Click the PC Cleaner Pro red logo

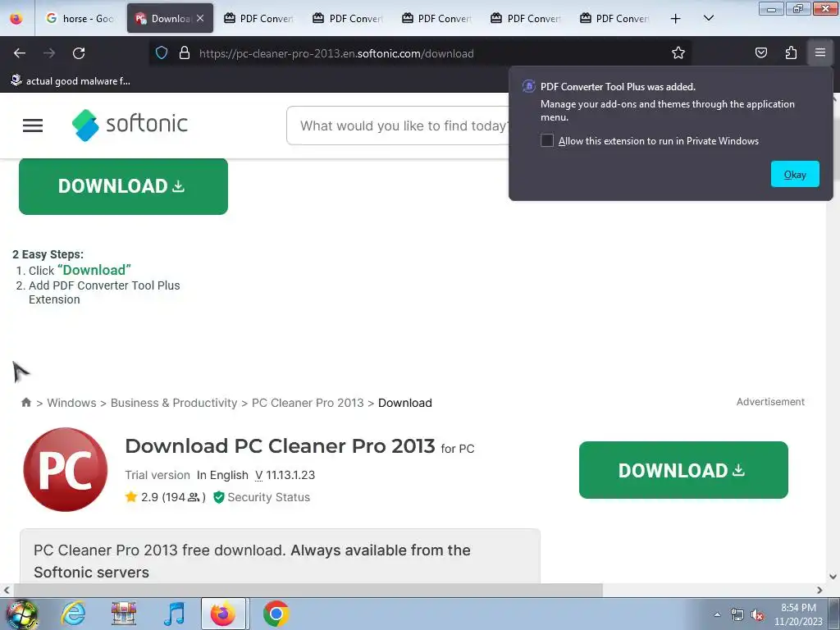[x=66, y=469]
